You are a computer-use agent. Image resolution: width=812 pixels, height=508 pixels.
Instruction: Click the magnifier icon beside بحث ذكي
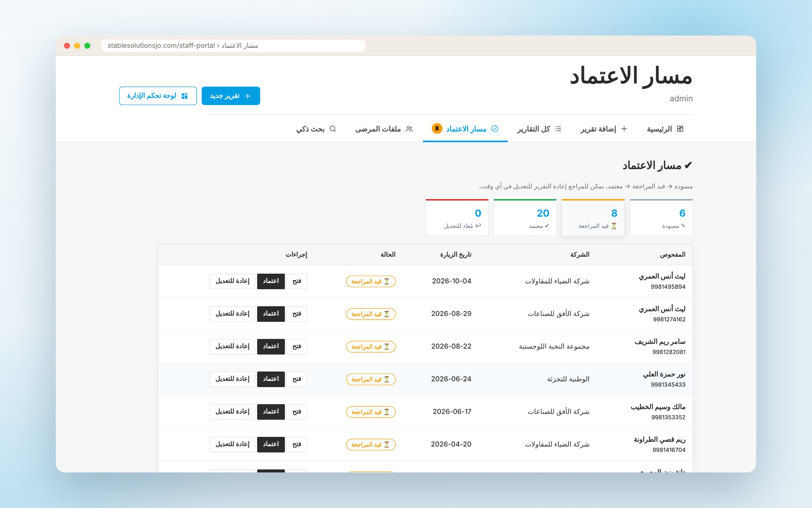[333, 129]
